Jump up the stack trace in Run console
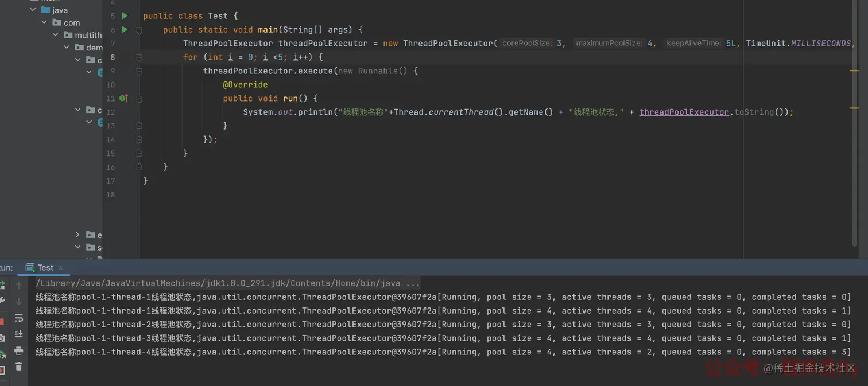The width and height of the screenshot is (868, 386). pos(19,285)
